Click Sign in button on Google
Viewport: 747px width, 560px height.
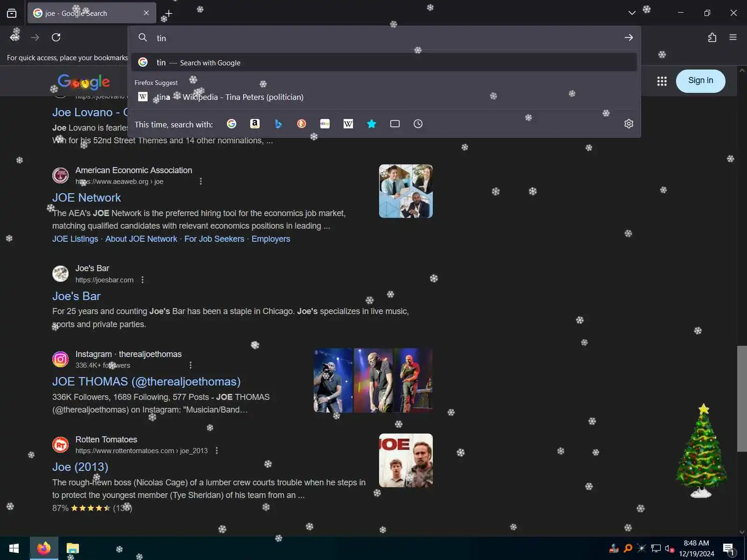[701, 81]
